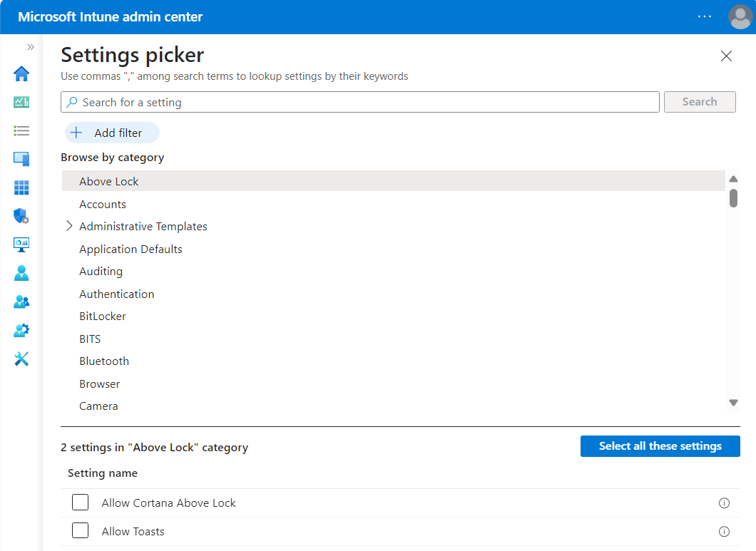Open info icon for Allow Toasts
This screenshot has height=551, width=756.
pyautogui.click(x=724, y=531)
